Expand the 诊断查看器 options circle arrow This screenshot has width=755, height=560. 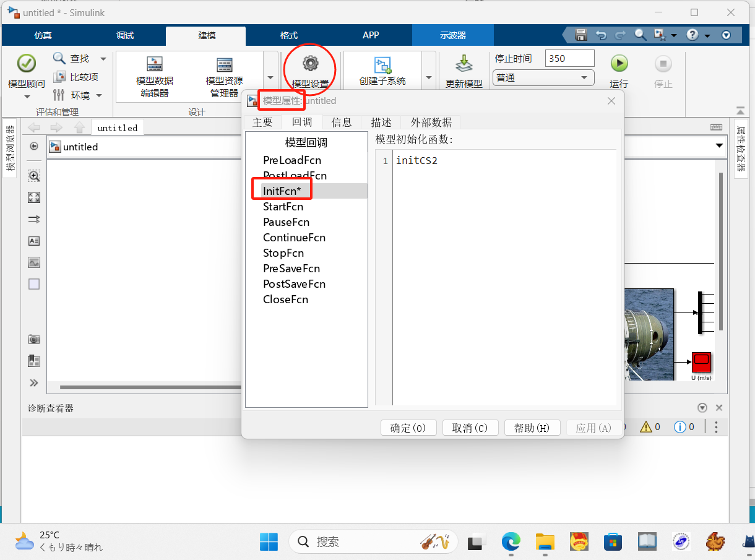(702, 408)
